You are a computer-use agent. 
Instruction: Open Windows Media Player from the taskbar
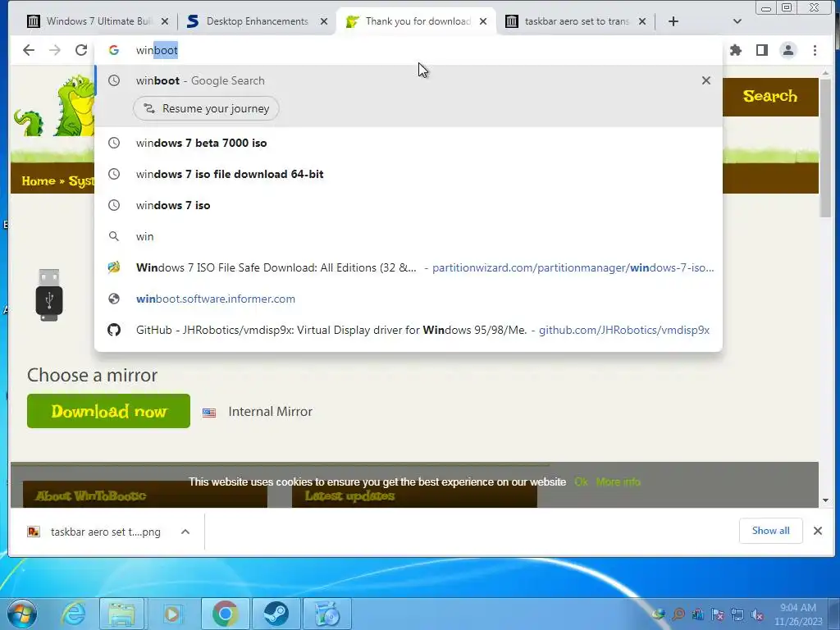pyautogui.click(x=172, y=614)
